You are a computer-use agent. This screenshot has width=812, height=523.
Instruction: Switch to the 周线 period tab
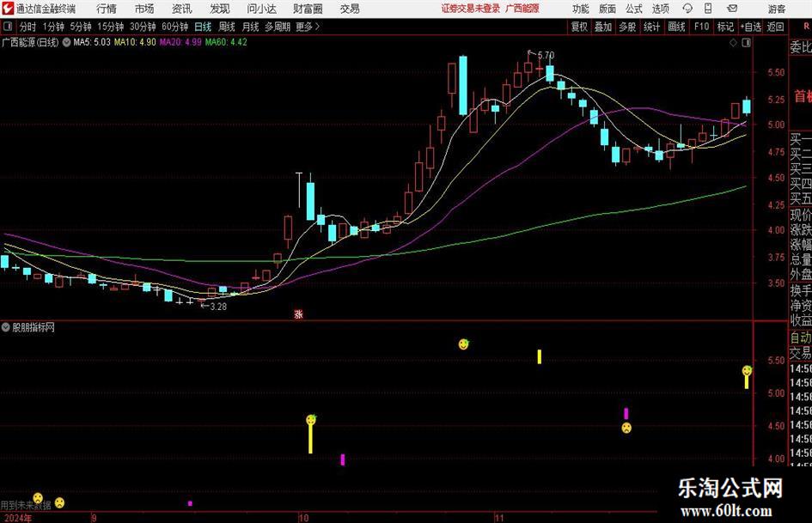coord(227,27)
